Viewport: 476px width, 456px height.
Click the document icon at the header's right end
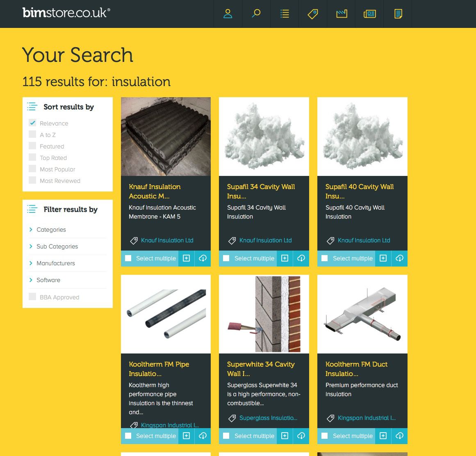[x=397, y=14]
